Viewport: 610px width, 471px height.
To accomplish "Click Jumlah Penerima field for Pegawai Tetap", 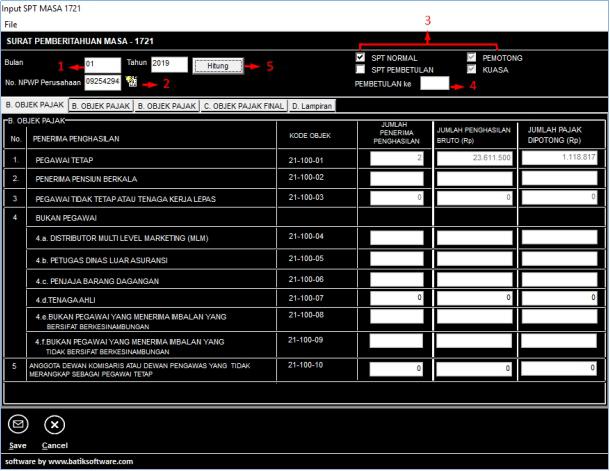I will [397, 158].
